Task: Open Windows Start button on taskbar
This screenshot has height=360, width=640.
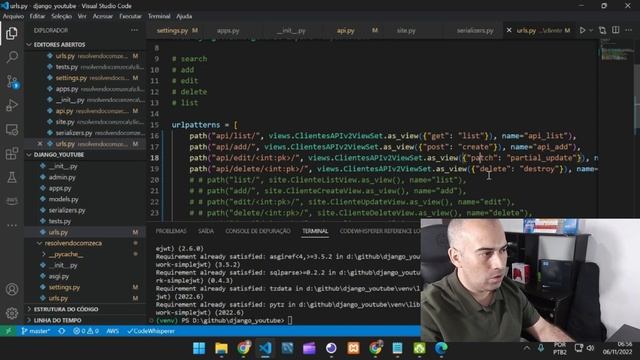Action: [199, 348]
